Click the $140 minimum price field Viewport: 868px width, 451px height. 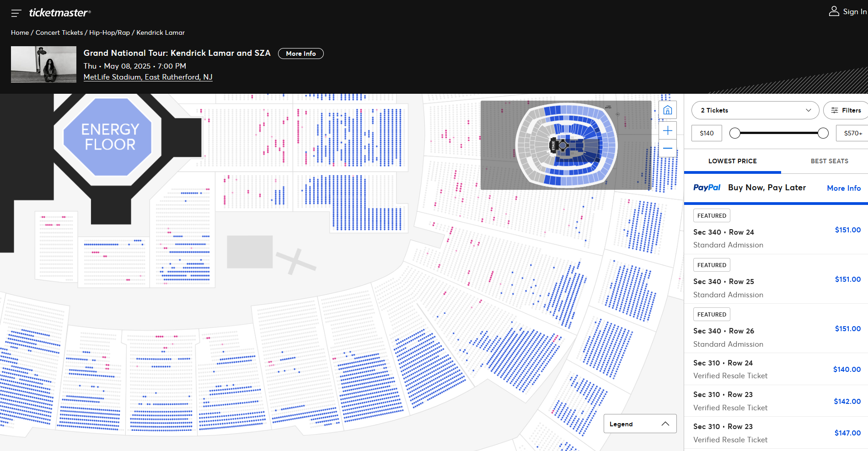[707, 133]
